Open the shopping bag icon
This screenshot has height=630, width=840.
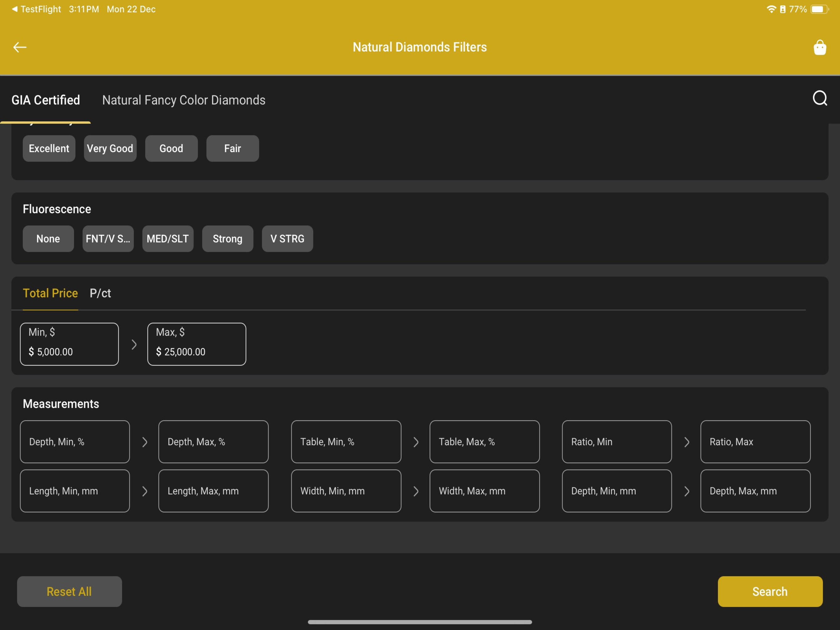pos(820,47)
